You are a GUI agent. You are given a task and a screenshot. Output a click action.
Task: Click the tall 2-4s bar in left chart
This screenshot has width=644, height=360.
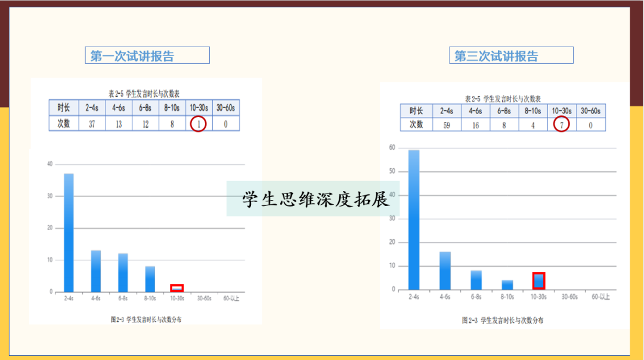[x=69, y=233]
